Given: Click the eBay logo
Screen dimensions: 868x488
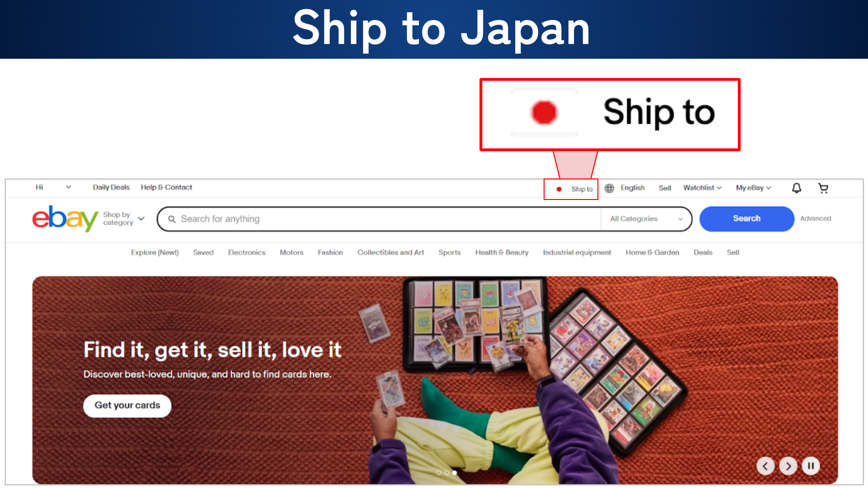Looking at the screenshot, I should (65, 219).
